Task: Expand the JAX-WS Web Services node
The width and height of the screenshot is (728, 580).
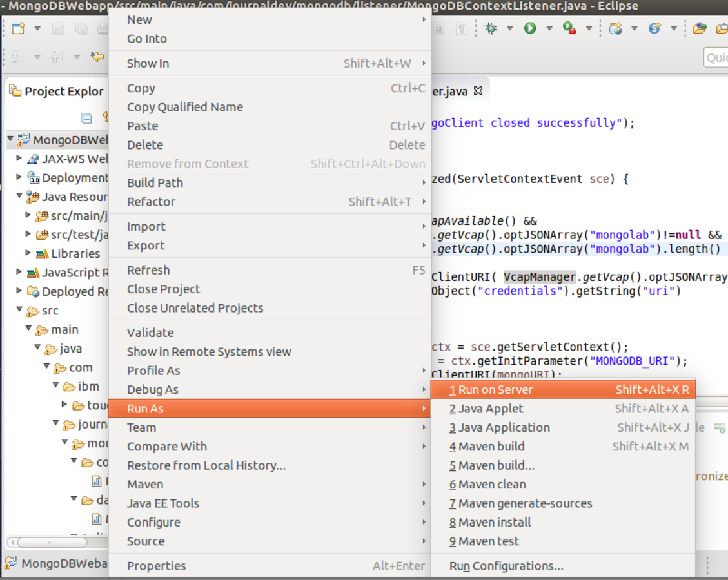Action: point(19,158)
